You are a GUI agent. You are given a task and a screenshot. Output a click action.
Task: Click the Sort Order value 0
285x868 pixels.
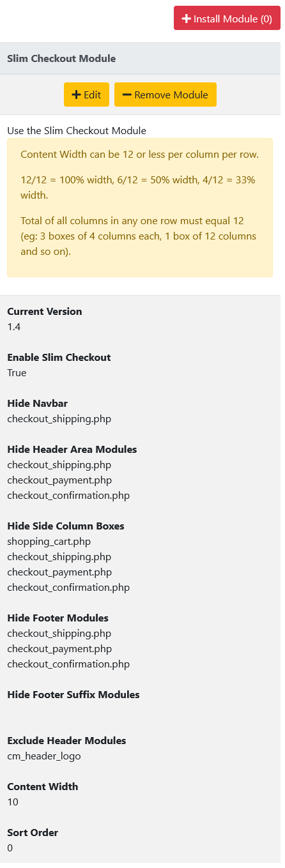[x=10, y=848]
